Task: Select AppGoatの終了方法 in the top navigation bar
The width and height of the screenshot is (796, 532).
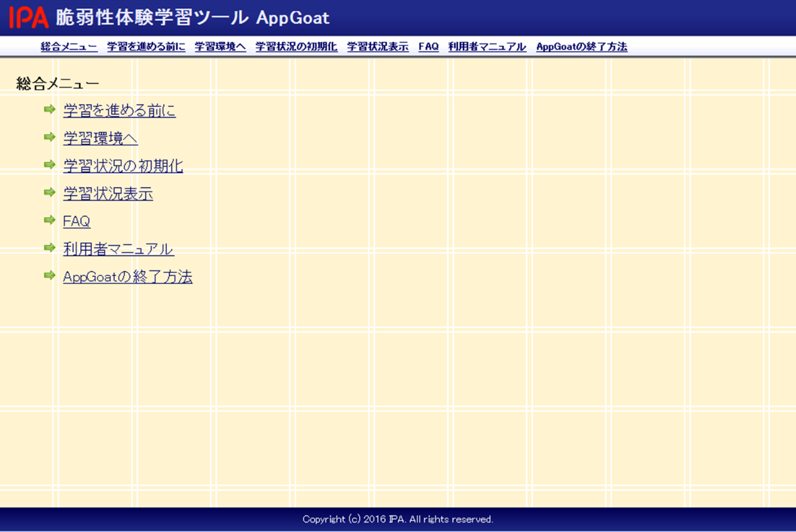Action: (581, 47)
